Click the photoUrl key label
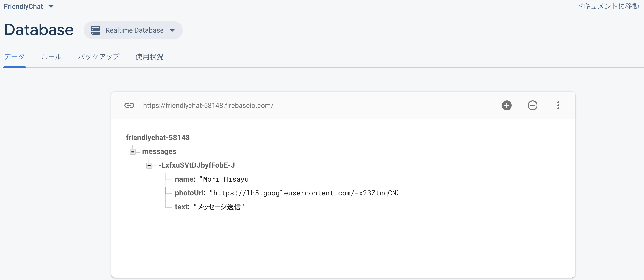Viewport: 644px width, 280px height. click(x=190, y=193)
